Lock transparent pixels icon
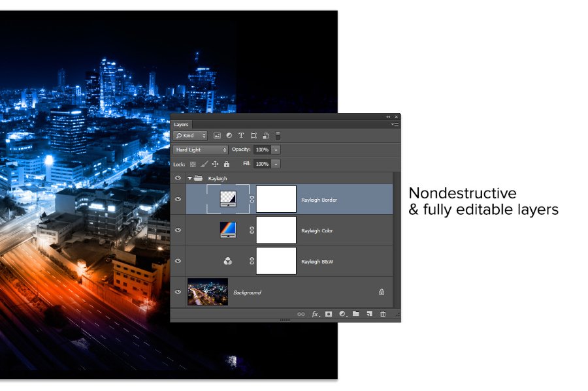The width and height of the screenshot is (588, 391). (193, 164)
